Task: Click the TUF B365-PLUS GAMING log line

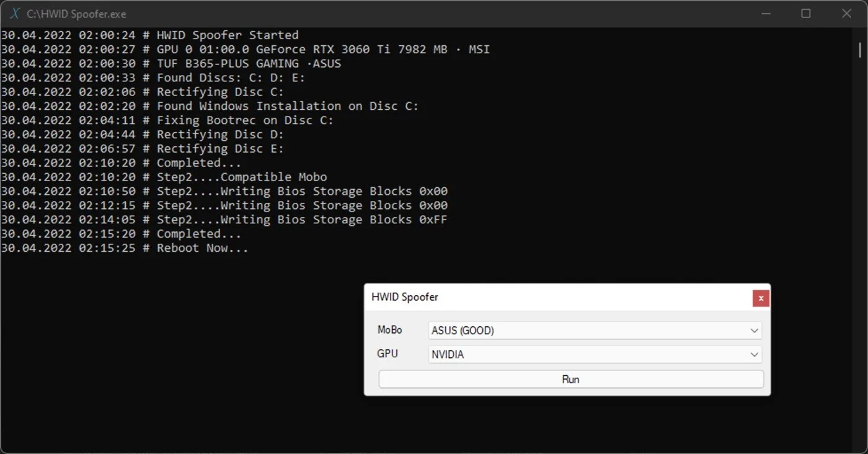Action: pos(171,64)
